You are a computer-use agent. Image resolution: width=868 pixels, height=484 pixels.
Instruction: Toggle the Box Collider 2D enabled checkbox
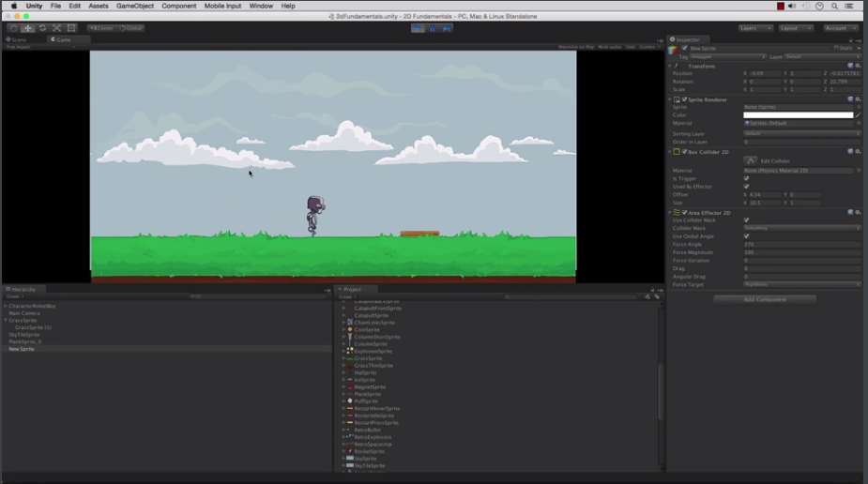tap(685, 152)
